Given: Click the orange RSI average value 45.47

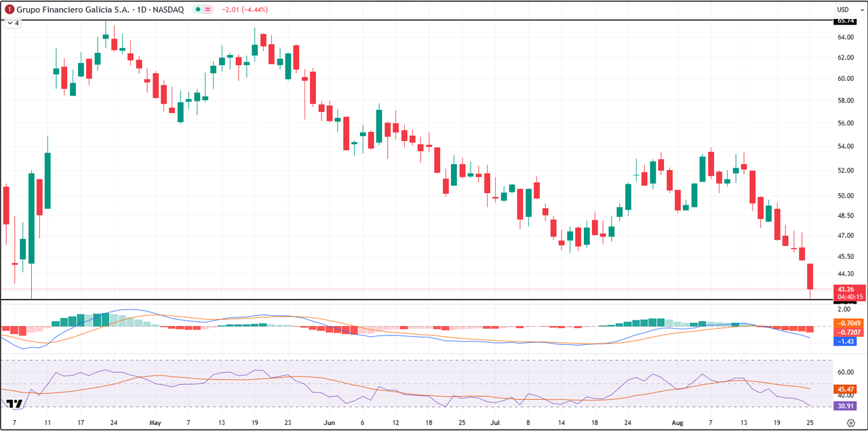Looking at the screenshot, I should click(x=846, y=389).
